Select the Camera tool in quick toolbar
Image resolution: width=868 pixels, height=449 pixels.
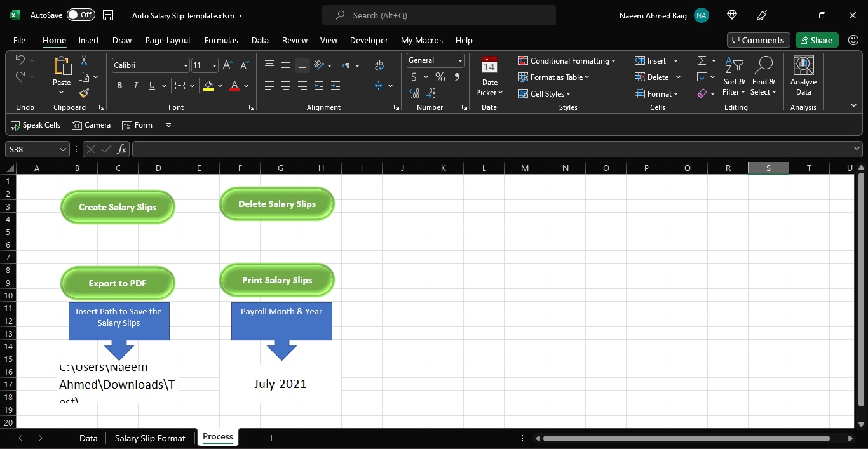click(x=92, y=125)
